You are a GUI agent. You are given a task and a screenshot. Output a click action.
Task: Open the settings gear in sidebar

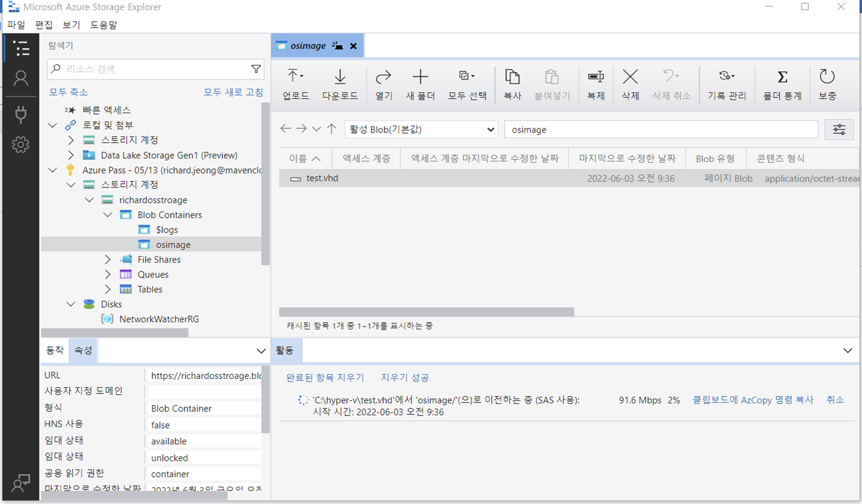click(21, 145)
